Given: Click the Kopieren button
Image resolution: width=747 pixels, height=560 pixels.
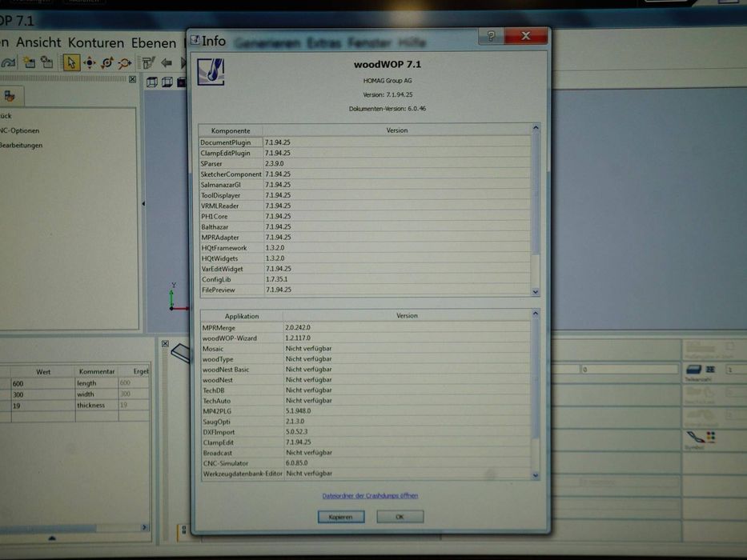Looking at the screenshot, I should click(341, 517).
